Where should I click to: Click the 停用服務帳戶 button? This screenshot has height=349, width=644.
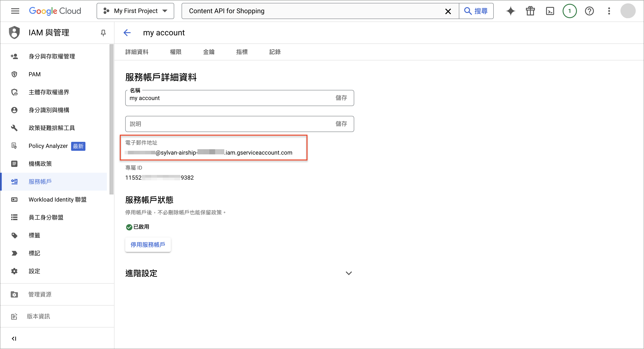tap(148, 245)
